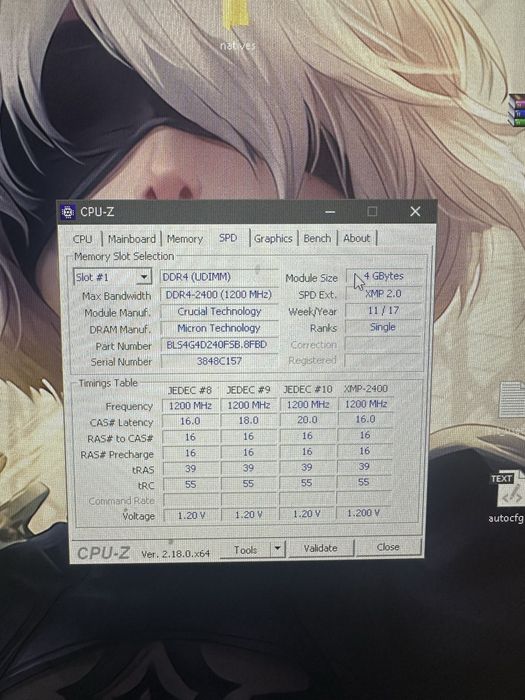Click the part number BLS4G4D240FSB.8FBD
The image size is (525, 700).
point(219,345)
